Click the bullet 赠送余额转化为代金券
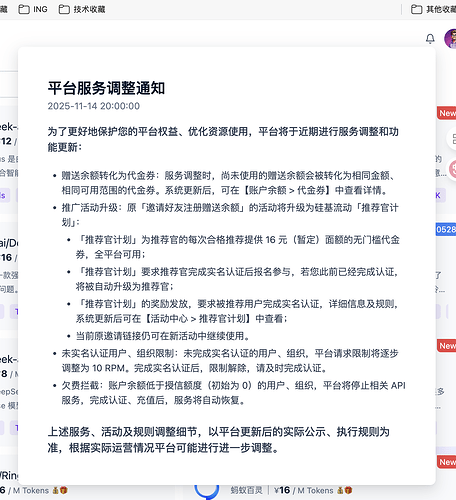This screenshot has height=500, width=456. pos(228,183)
